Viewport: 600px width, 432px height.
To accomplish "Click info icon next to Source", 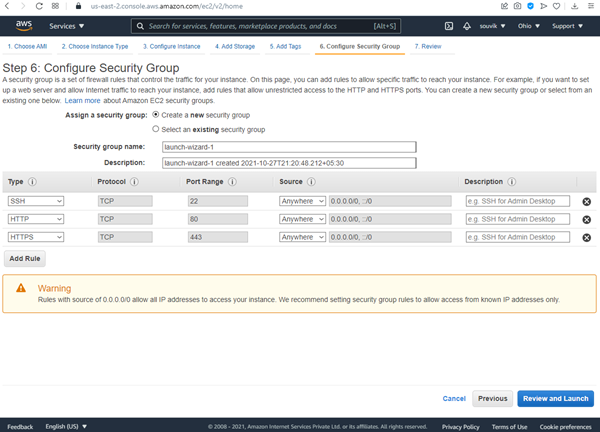I will [x=311, y=182].
